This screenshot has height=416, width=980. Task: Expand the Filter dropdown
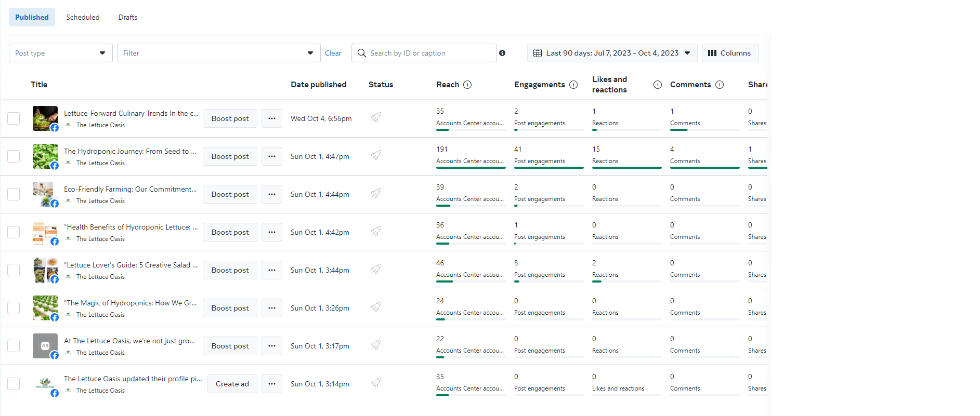click(x=218, y=53)
